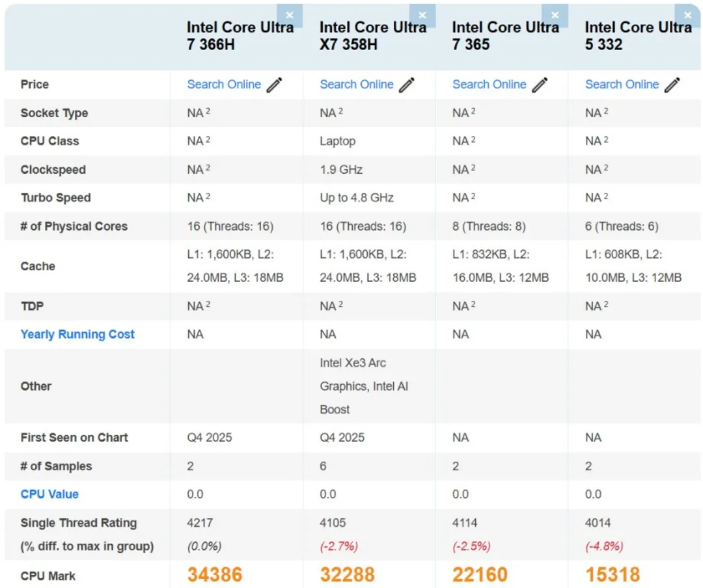Search Online price for Ultra 5 332
Viewport: 703px width, 588px height.
click(x=622, y=85)
